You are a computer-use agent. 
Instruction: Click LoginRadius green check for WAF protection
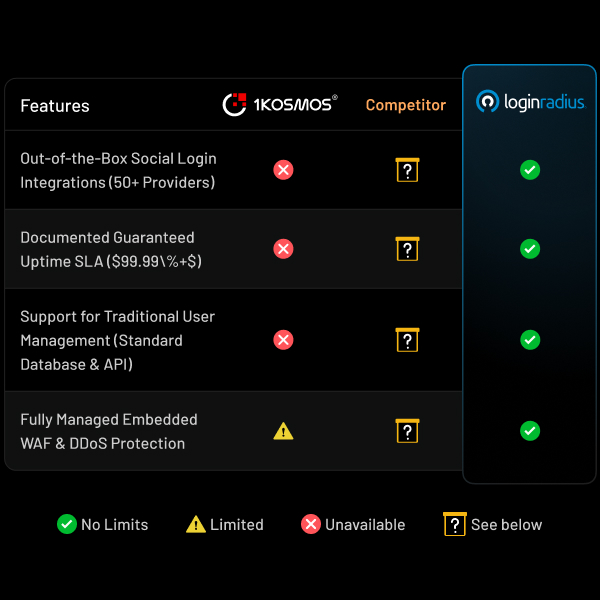tap(530, 431)
